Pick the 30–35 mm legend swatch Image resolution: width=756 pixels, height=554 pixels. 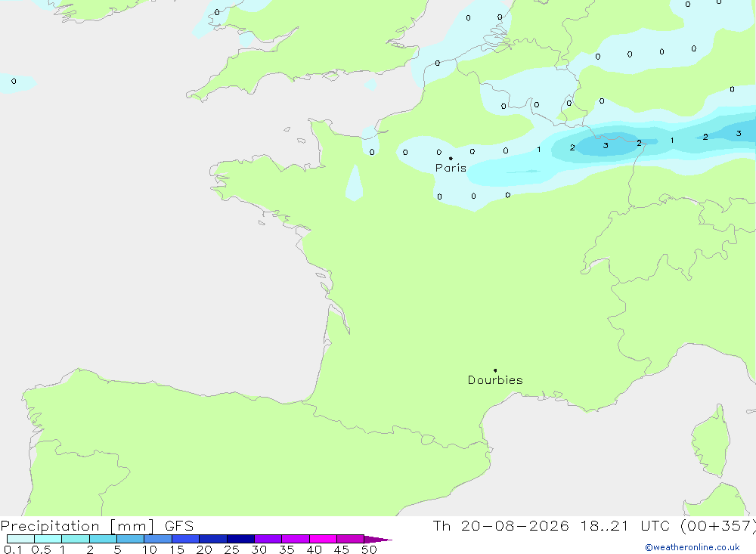pos(268,539)
